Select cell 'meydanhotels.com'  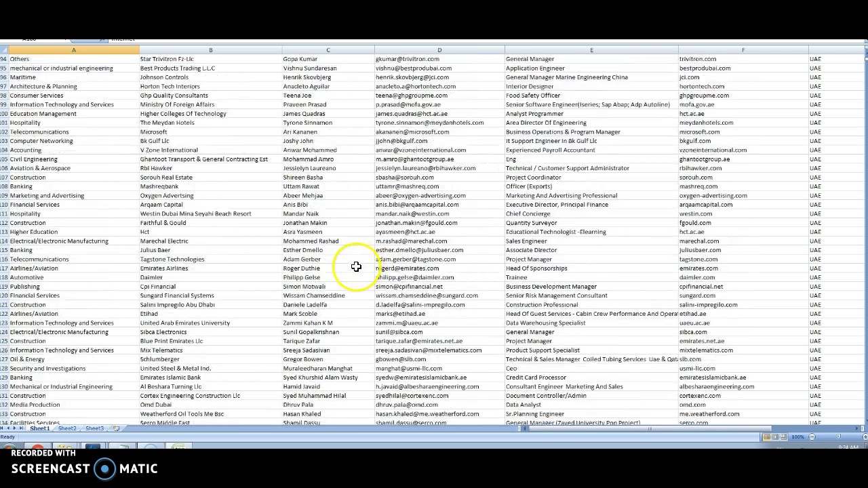(706, 123)
